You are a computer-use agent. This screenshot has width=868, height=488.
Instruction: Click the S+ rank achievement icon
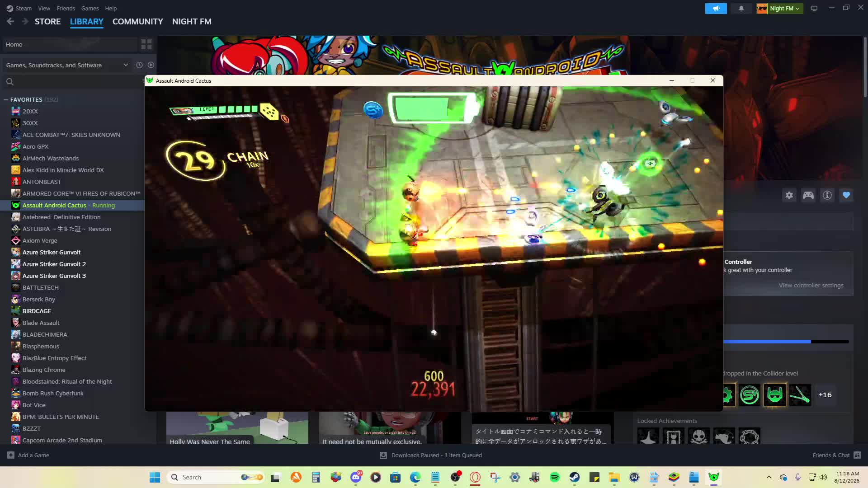pos(750,395)
